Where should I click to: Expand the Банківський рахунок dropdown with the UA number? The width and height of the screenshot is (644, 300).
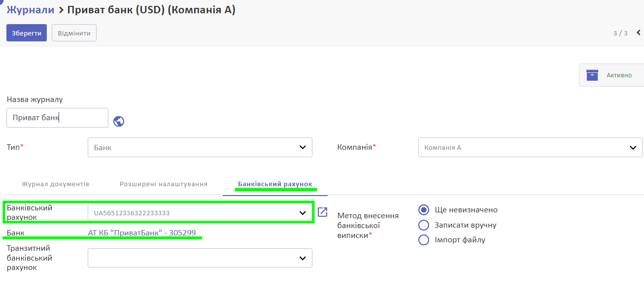[200, 213]
